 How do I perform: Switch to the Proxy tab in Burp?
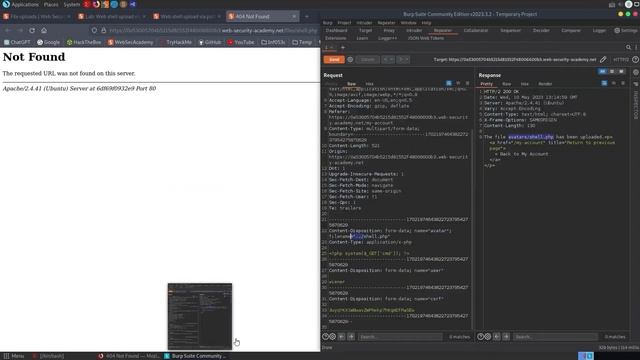tap(389, 31)
